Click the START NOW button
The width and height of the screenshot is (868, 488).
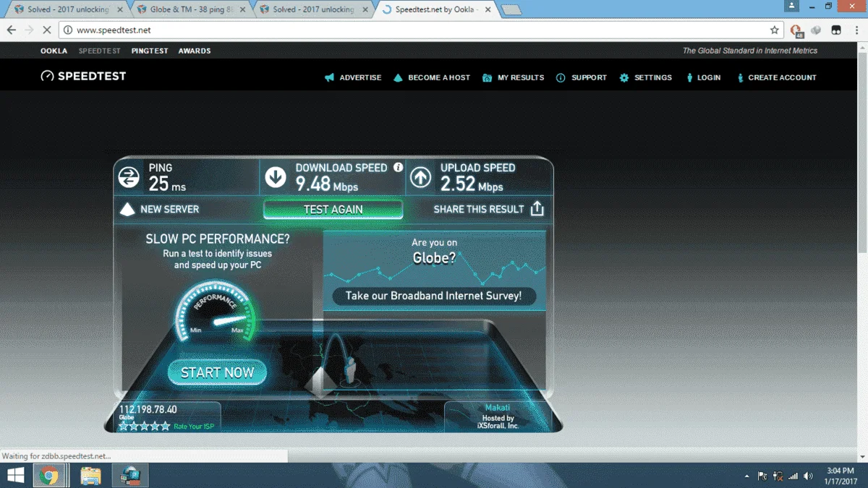coord(218,372)
